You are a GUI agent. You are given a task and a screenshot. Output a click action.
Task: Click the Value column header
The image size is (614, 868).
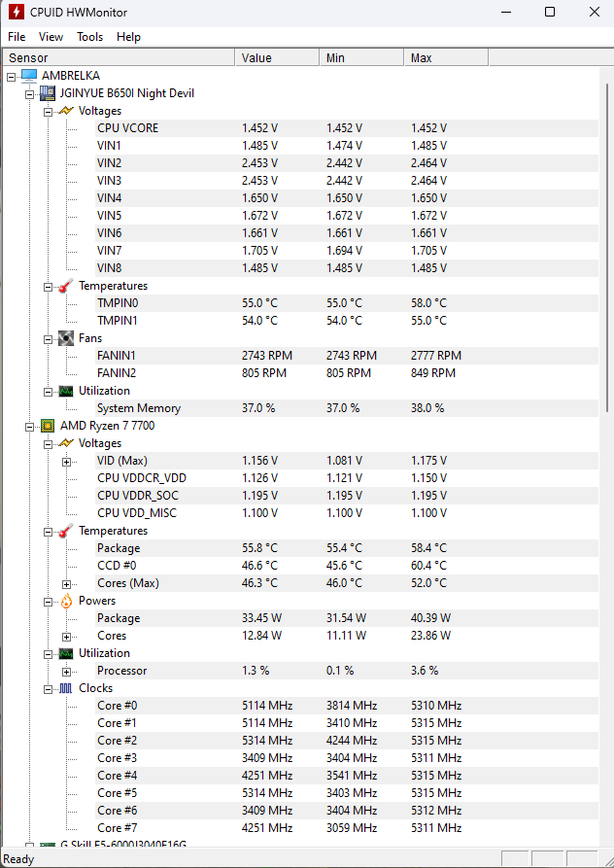pos(277,57)
